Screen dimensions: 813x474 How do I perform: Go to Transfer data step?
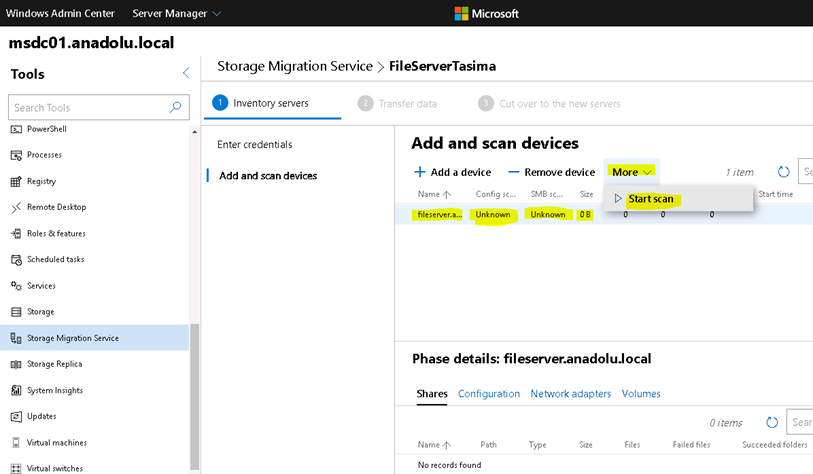pos(398,104)
